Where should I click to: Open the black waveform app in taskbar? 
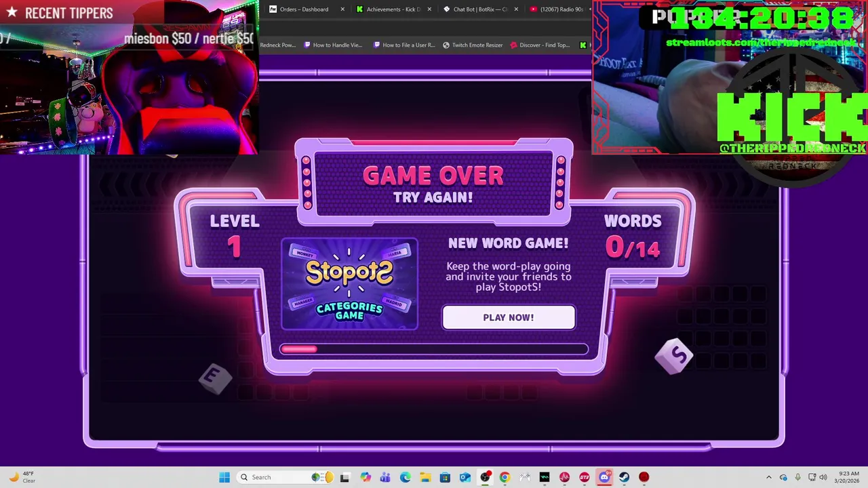[x=545, y=477]
